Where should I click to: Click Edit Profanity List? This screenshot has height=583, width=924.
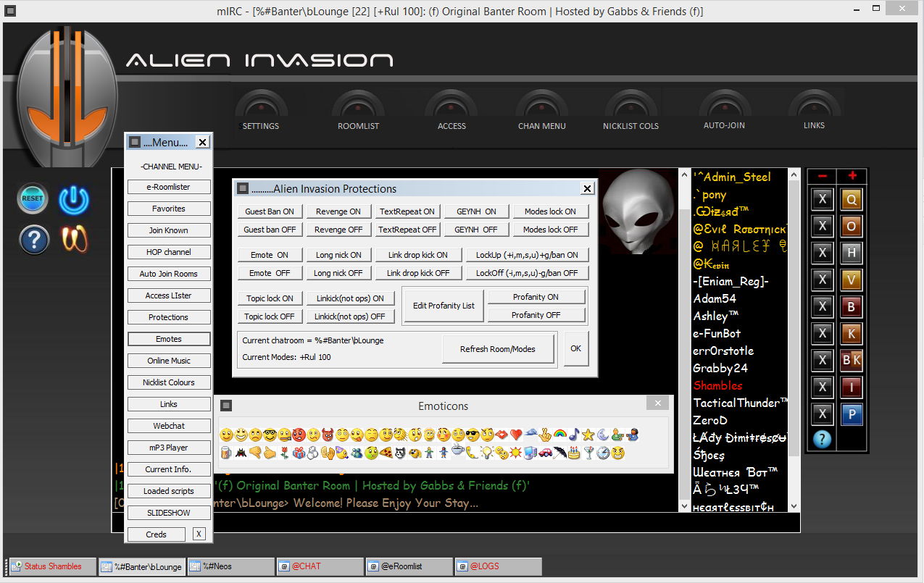point(444,306)
